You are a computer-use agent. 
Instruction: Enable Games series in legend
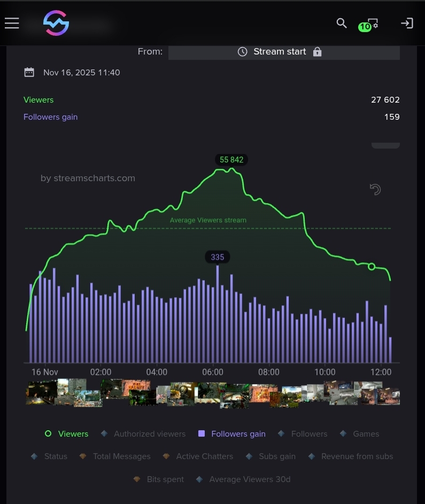[x=360, y=433]
